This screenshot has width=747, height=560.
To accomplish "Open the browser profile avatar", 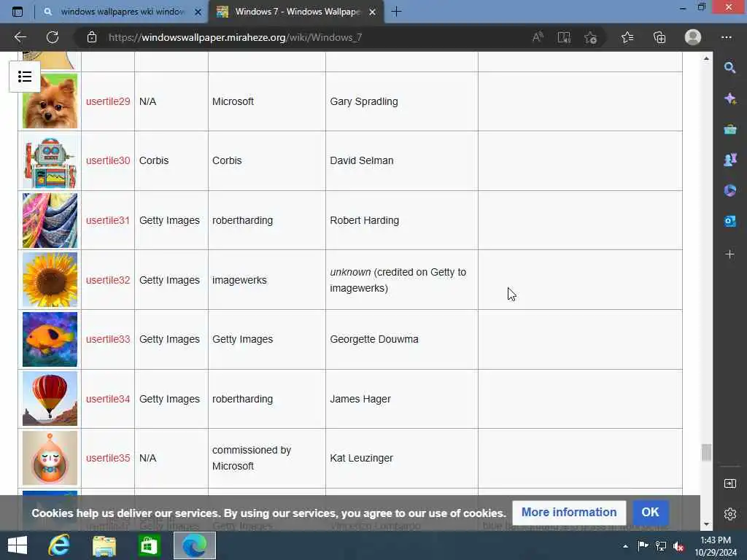I will (x=693, y=37).
